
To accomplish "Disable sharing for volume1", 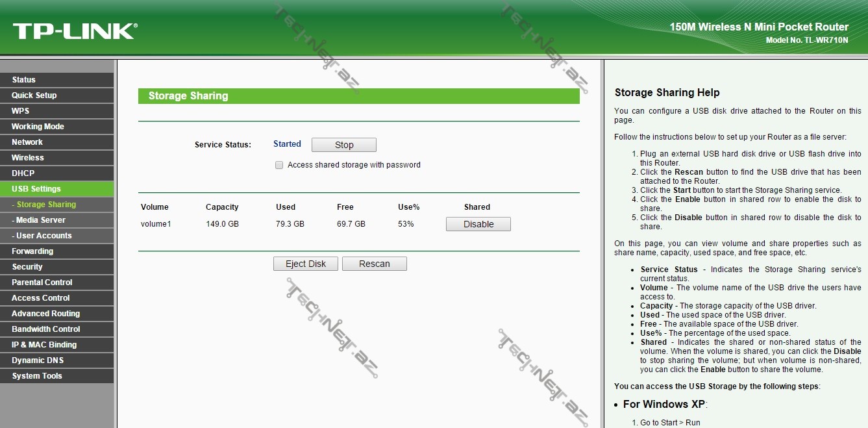I will tap(478, 224).
